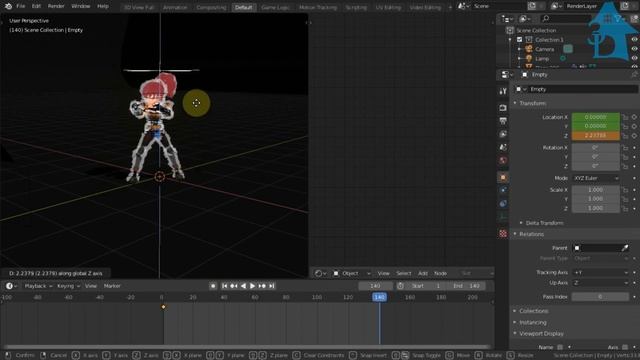Screen dimensions: 640x360
Task: Lock the Rotation X axis
Action: coord(625,148)
